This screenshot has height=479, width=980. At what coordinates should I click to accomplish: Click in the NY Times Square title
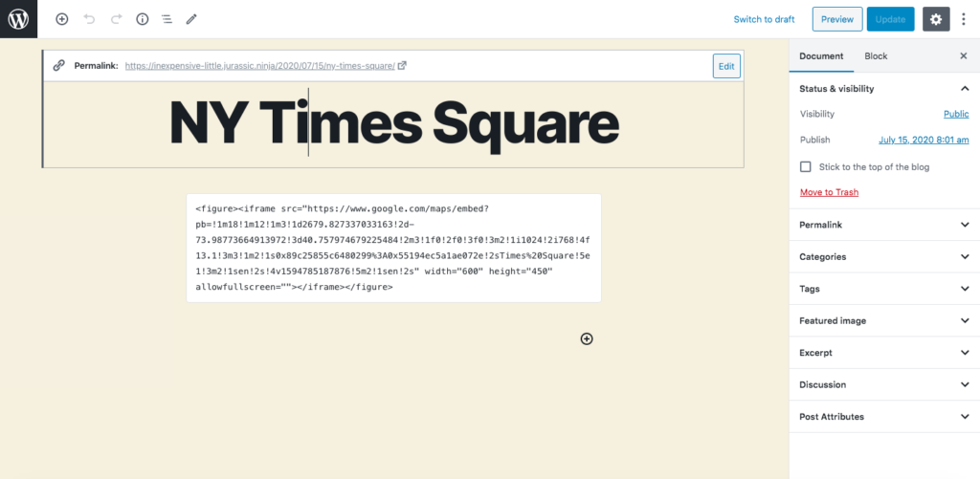click(x=393, y=124)
